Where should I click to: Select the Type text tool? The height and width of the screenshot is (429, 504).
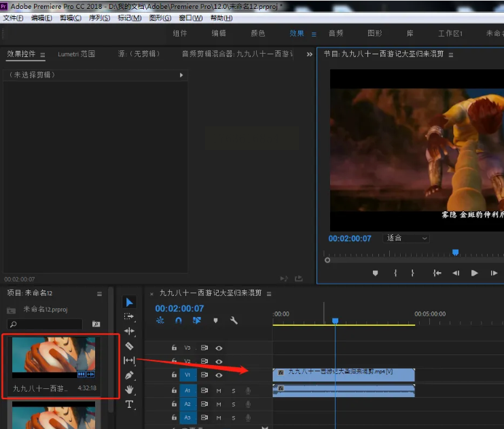130,405
